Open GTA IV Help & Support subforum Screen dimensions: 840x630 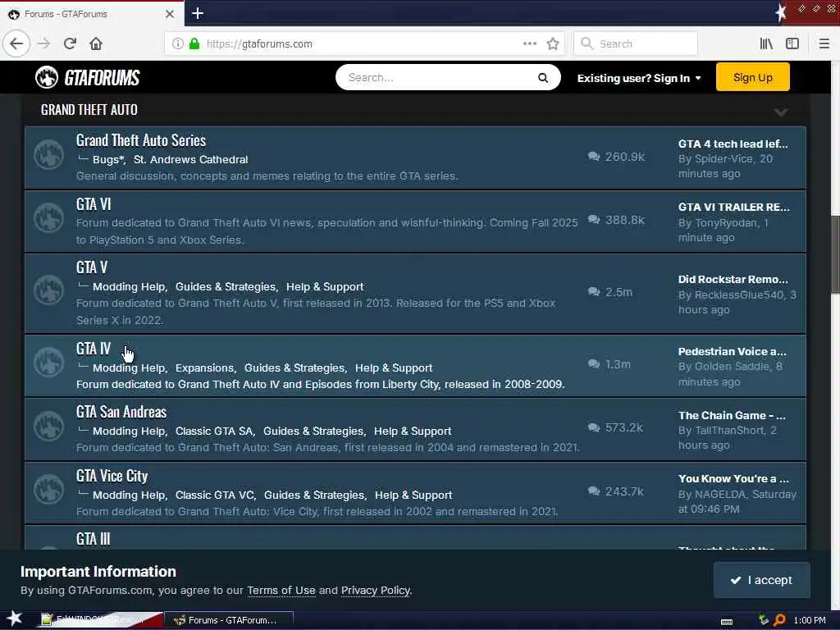394,367
